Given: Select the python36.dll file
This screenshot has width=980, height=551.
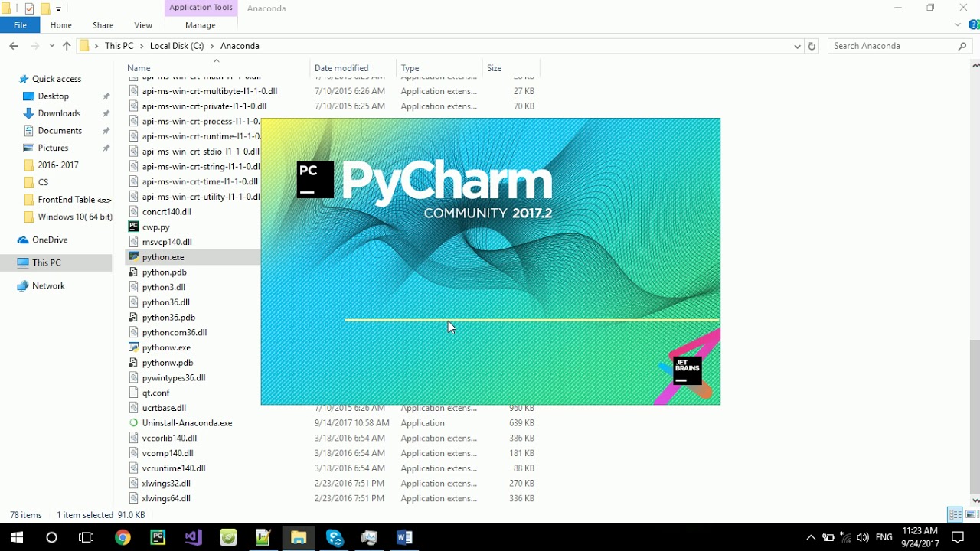Looking at the screenshot, I should tap(165, 302).
